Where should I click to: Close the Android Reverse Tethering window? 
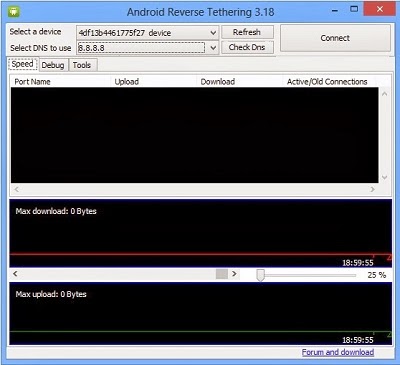380,9
